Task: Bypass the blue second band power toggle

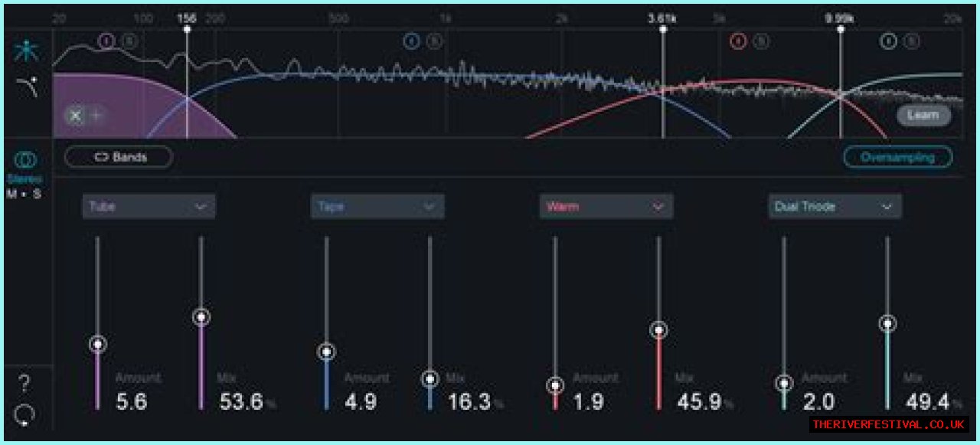Action: pyautogui.click(x=412, y=41)
